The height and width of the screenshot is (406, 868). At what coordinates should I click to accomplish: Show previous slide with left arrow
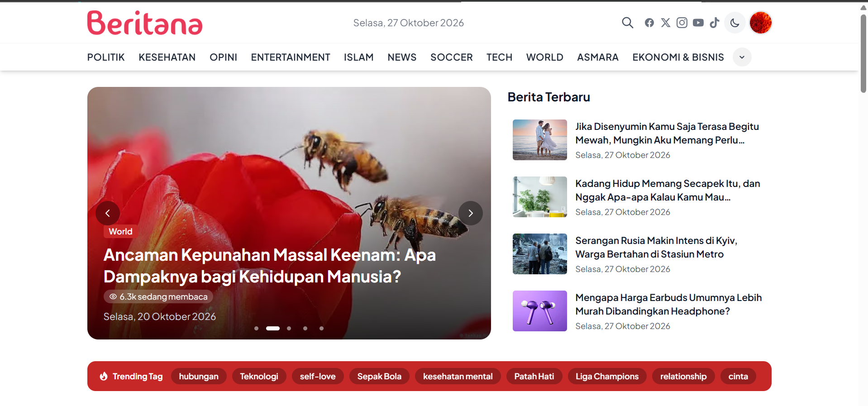coord(108,213)
